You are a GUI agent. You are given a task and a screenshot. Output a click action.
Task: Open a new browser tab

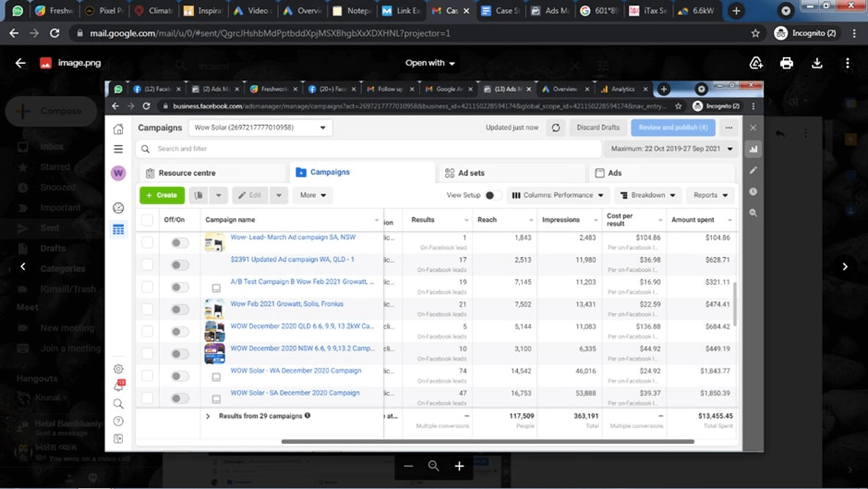pos(736,11)
